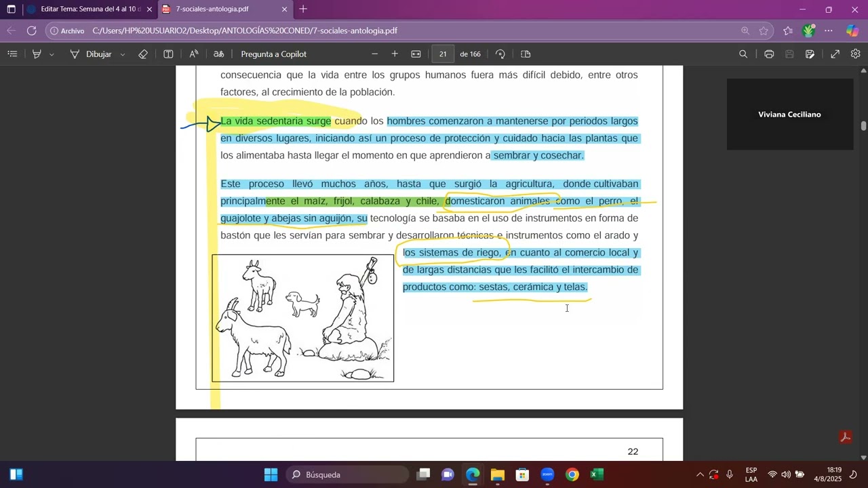
Task: Click Pregunta a Copilot button
Action: 273,54
